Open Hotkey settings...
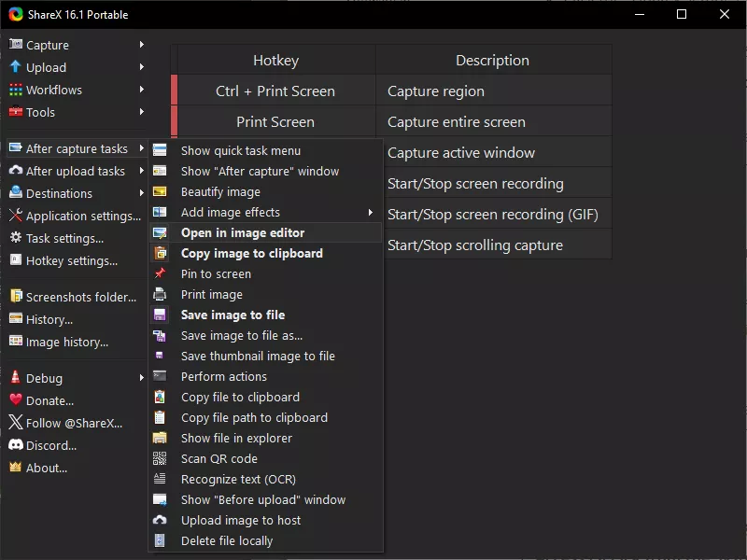Image resolution: width=747 pixels, height=560 pixels. tap(77, 260)
